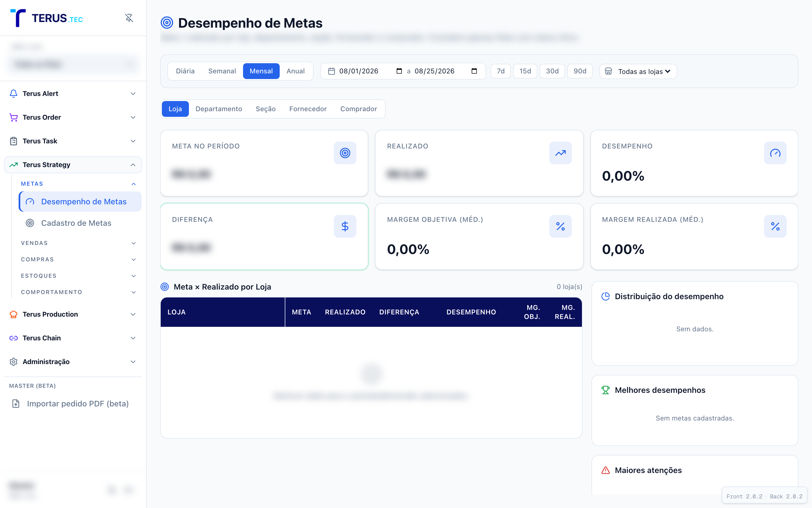Viewport: 812px width, 508px height.
Task: Click the DIFERENÇA column header
Action: point(399,312)
